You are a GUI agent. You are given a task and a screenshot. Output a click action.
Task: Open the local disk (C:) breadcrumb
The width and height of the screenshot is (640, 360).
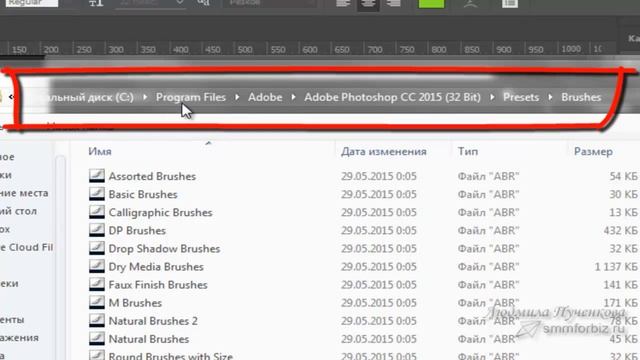[x=92, y=97]
